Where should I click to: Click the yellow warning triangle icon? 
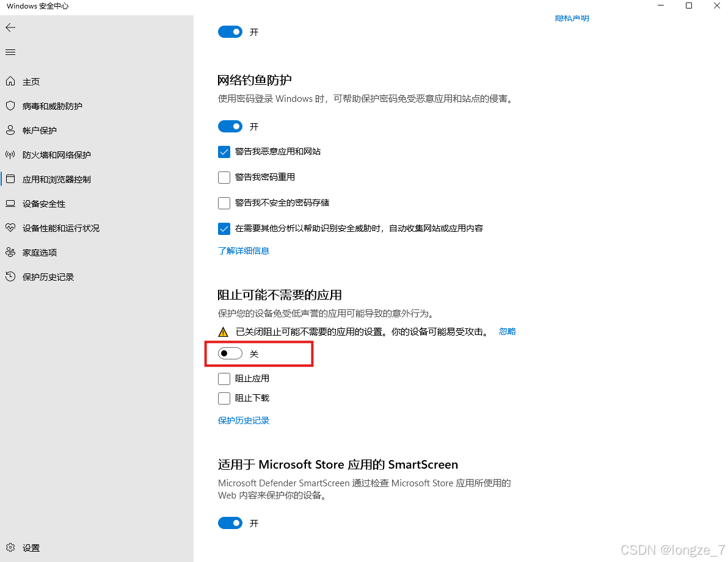tap(224, 332)
